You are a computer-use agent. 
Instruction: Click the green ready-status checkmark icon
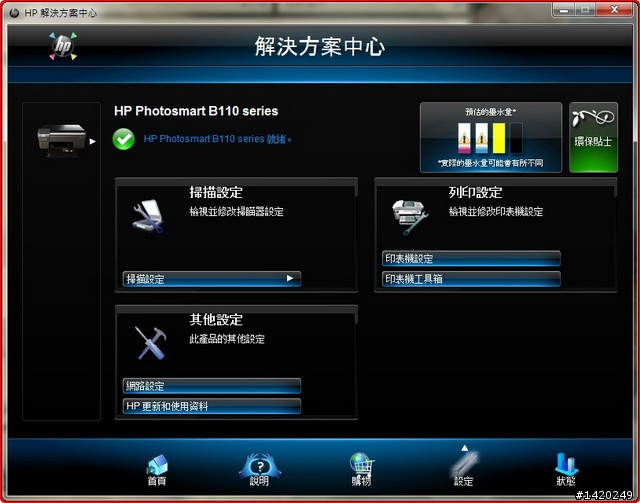click(x=123, y=139)
